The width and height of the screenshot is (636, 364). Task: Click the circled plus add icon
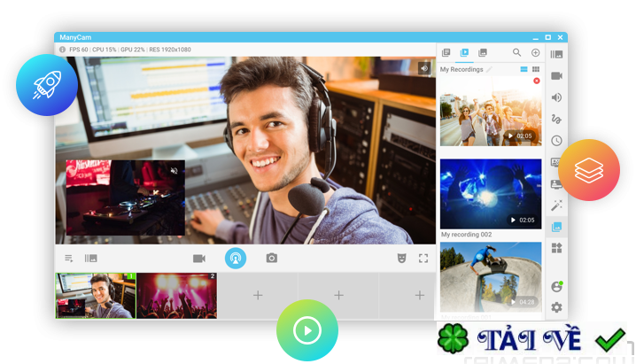535,52
